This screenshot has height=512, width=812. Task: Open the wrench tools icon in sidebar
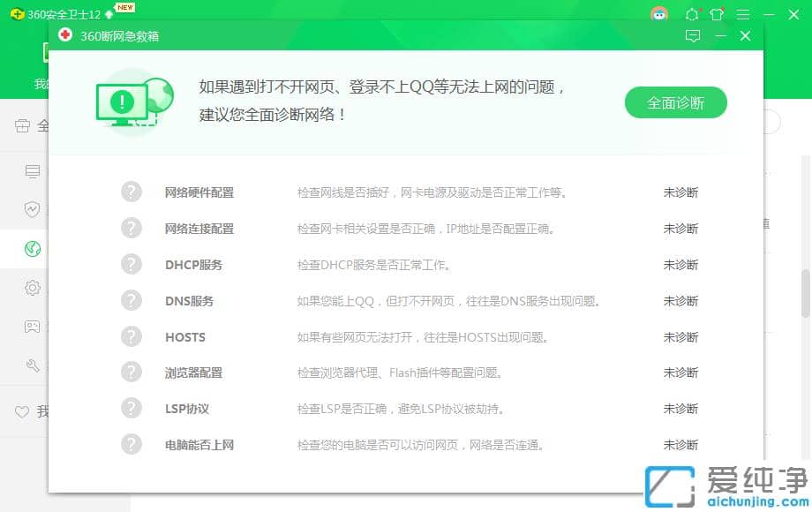point(33,365)
